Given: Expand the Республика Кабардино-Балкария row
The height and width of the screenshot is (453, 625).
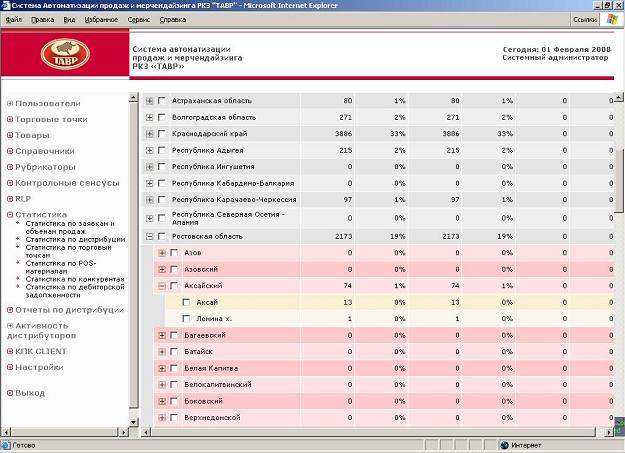Looking at the screenshot, I should coord(149,183).
